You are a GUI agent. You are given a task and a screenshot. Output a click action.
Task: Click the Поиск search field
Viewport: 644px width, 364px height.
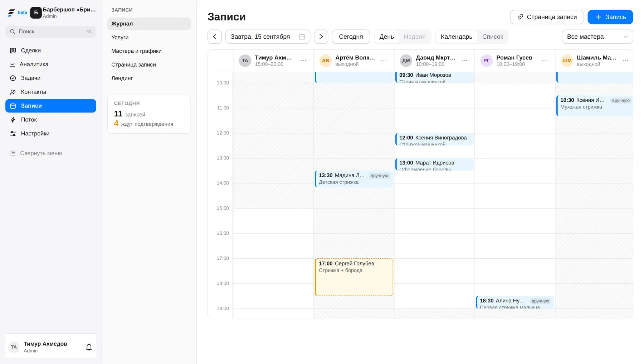click(x=50, y=32)
